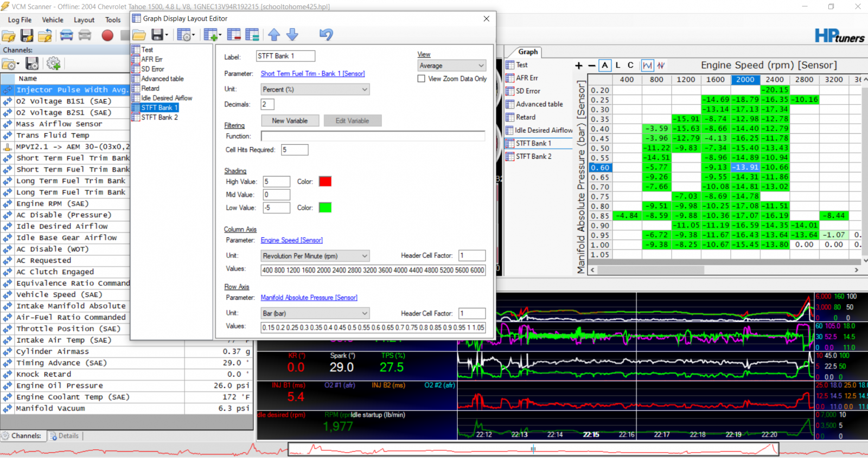
Task: Click the New Variable button
Action: click(x=290, y=121)
